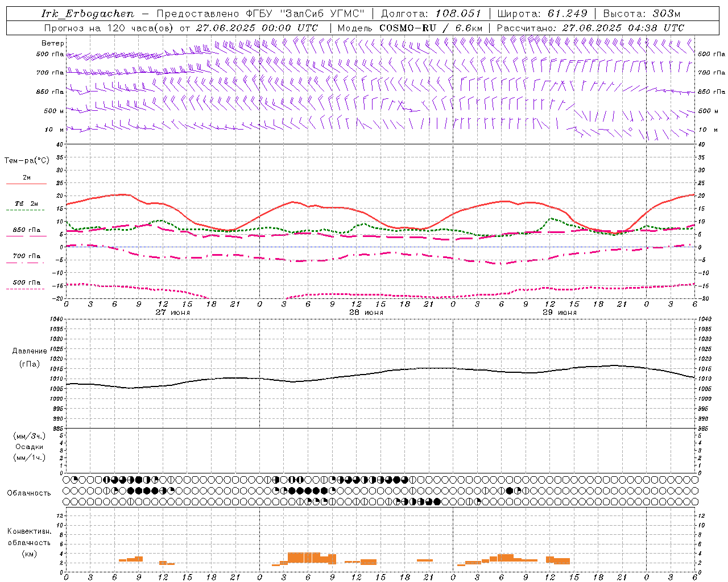Select '850 гПа' in the temperature legend

tap(26, 230)
